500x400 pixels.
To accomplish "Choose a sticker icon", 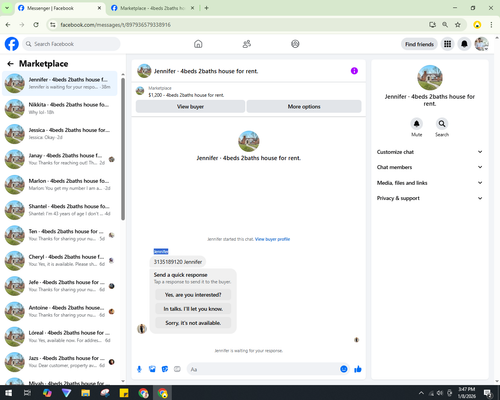I will pyautogui.click(x=165, y=369).
